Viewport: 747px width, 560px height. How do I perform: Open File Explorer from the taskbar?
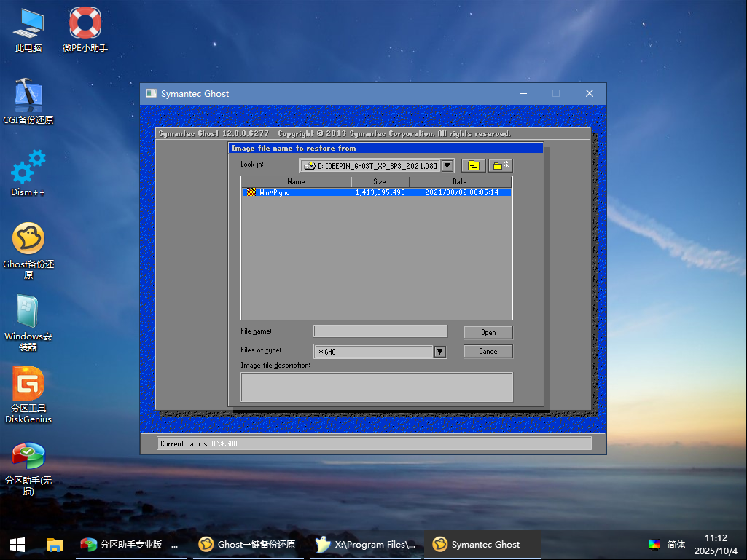pyautogui.click(x=55, y=545)
